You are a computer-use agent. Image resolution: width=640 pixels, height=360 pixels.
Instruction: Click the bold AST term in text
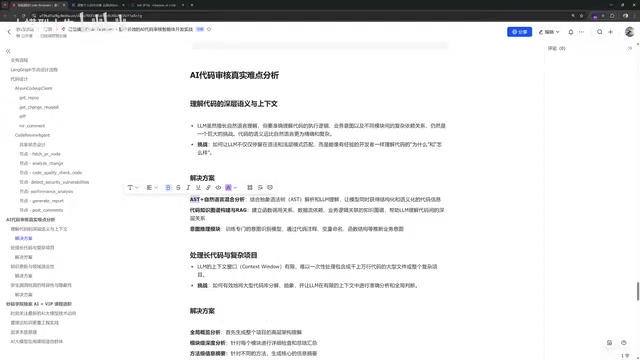pyautogui.click(x=195, y=199)
